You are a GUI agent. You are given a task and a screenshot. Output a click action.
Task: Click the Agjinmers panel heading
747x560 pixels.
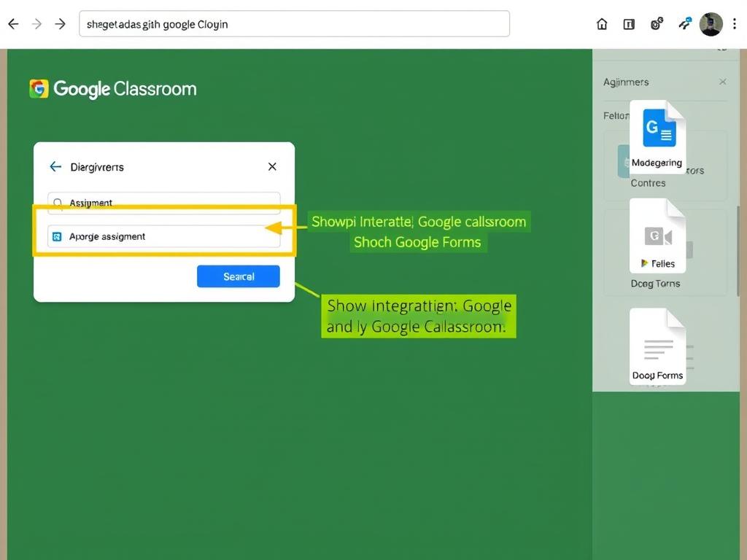626,82
